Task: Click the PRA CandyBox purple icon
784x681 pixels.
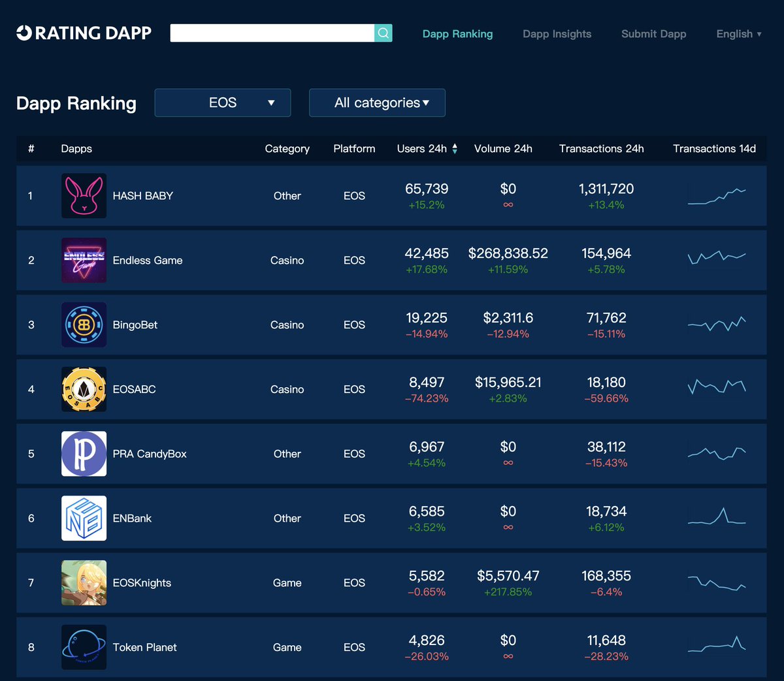Action: 84,454
